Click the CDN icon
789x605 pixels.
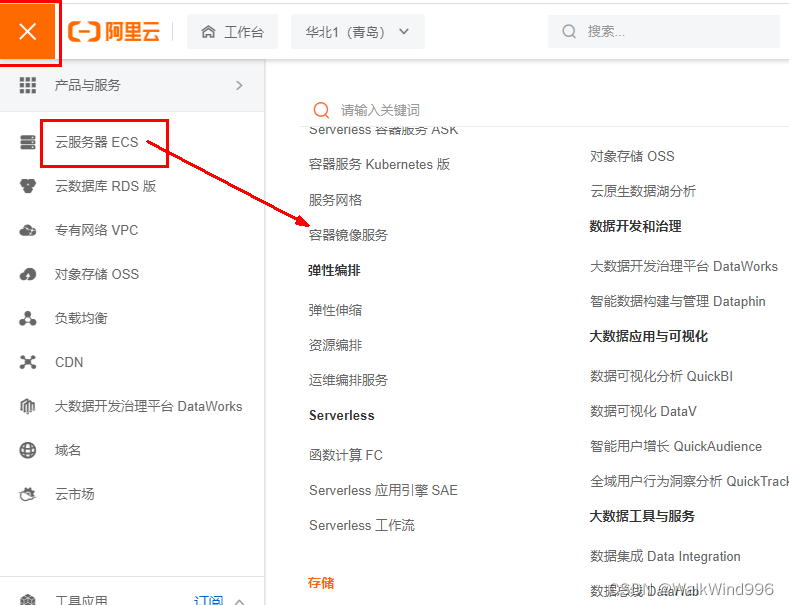tap(28, 362)
